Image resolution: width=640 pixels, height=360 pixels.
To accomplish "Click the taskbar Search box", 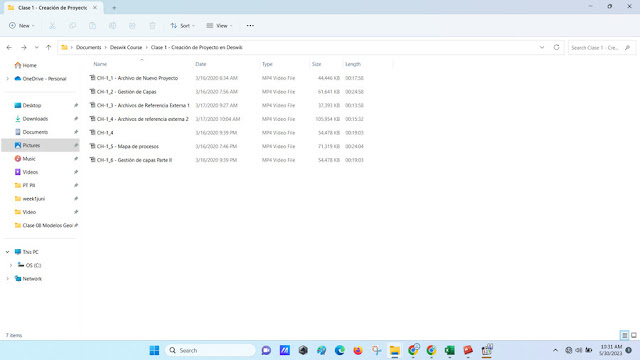I will pos(210,350).
